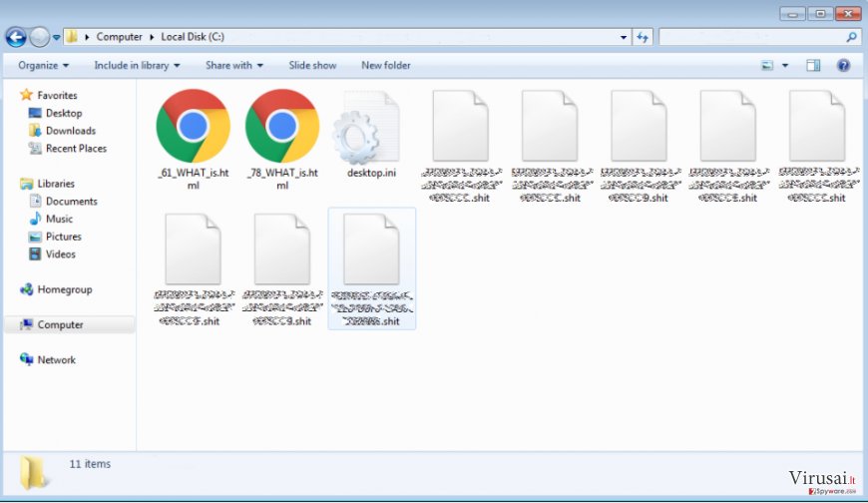Click the search magnifier icon
Viewport: 868px width, 503px height.
point(851,37)
